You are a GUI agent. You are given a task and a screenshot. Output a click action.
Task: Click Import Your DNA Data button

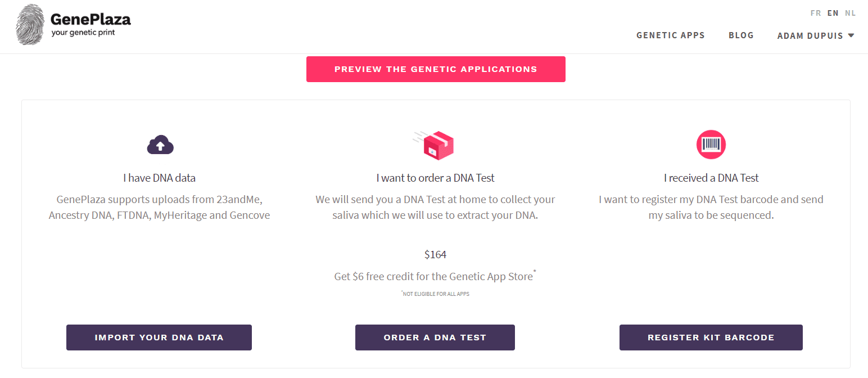click(159, 337)
